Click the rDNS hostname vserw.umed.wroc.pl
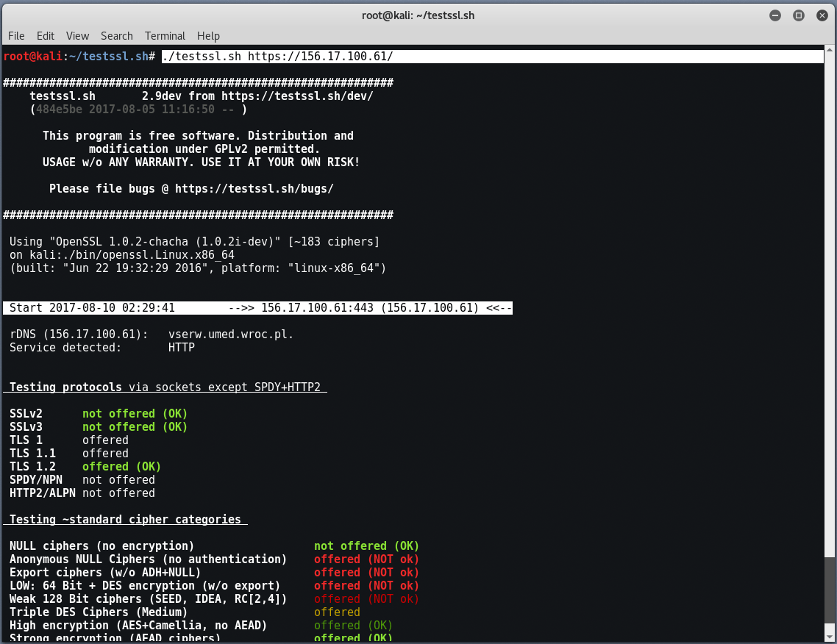This screenshot has height=644, width=837. click(230, 334)
